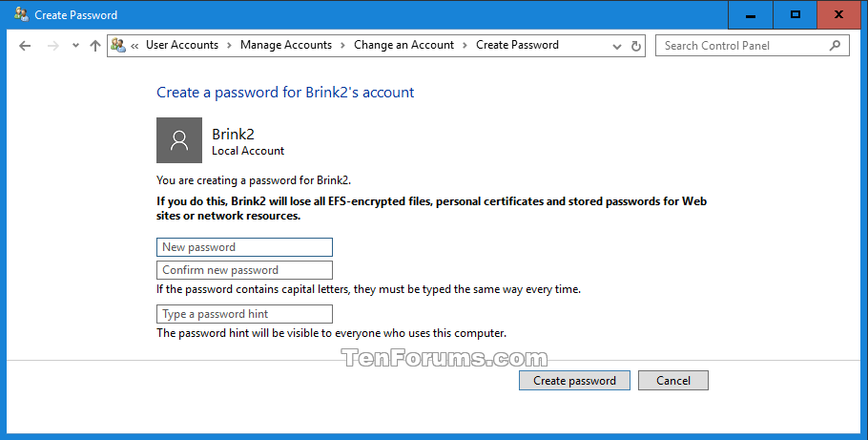Refresh the page with refresh icon

pyautogui.click(x=636, y=46)
